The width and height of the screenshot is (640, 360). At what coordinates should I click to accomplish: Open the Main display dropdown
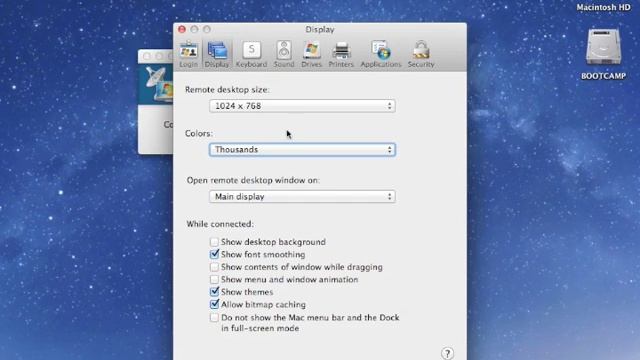[x=302, y=197]
